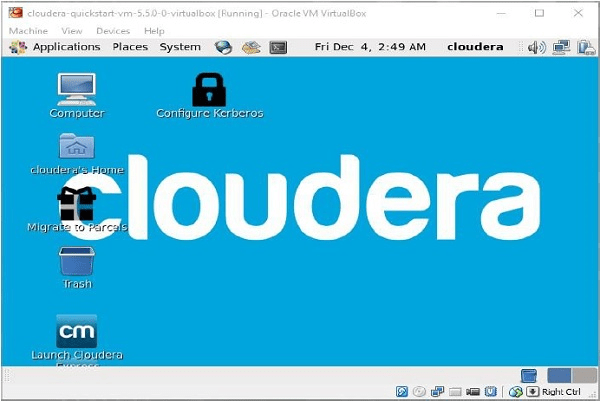Open the System menu in the GNOME panel
Screen dimensions: 600x401
tap(180, 47)
